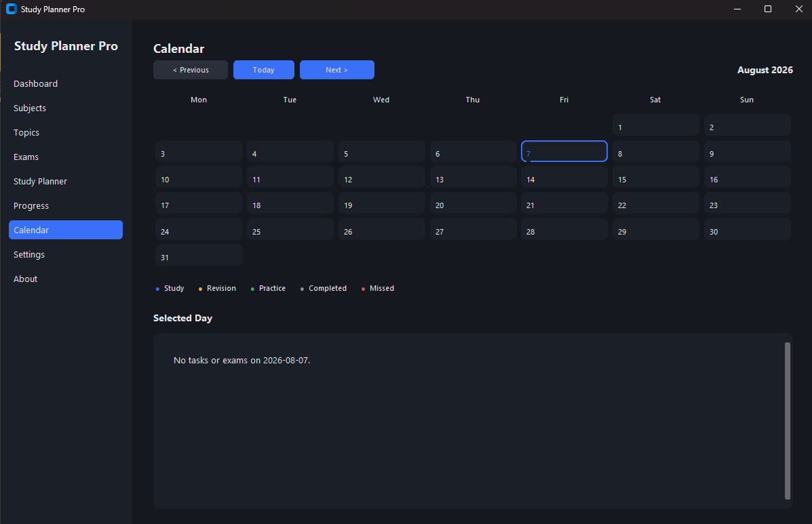Go to the previous month
Screen dimensions: 812x524
[x=191, y=70]
